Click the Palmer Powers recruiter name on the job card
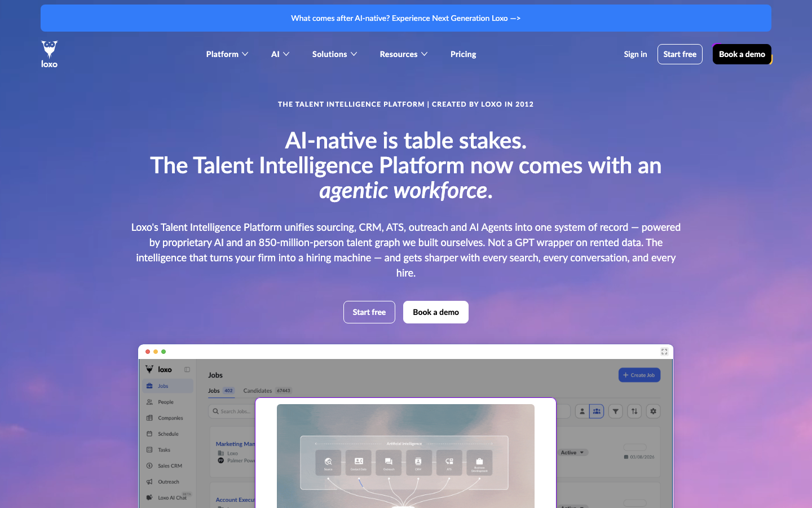The height and width of the screenshot is (508, 812). point(241,461)
